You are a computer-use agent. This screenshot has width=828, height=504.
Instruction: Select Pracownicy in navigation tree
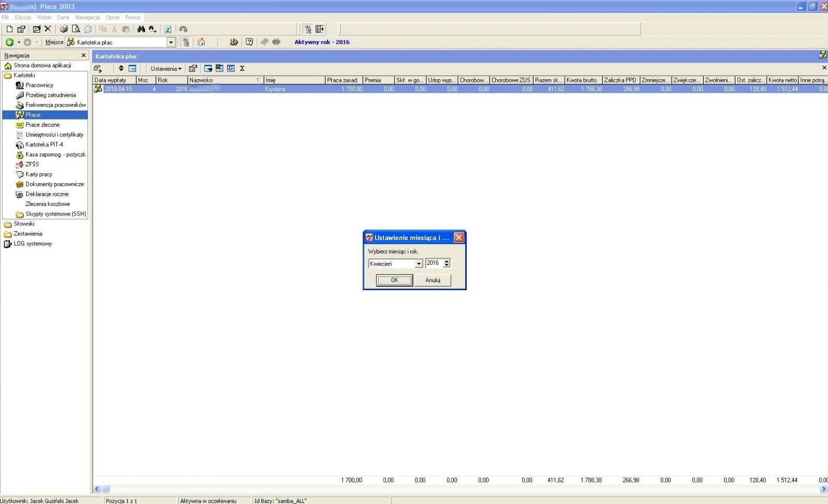tap(39, 85)
